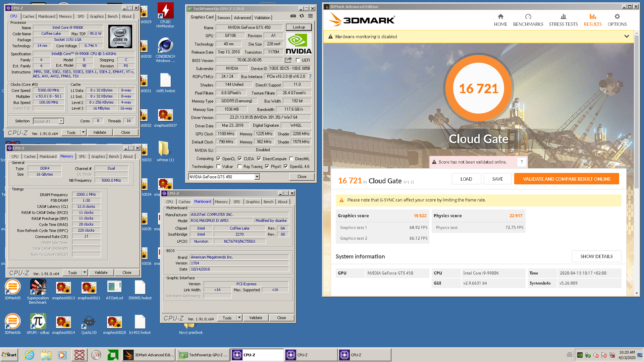
Task: Click VALIDATE AND COMPARE RESULT ONLINE
Action: pos(567,179)
